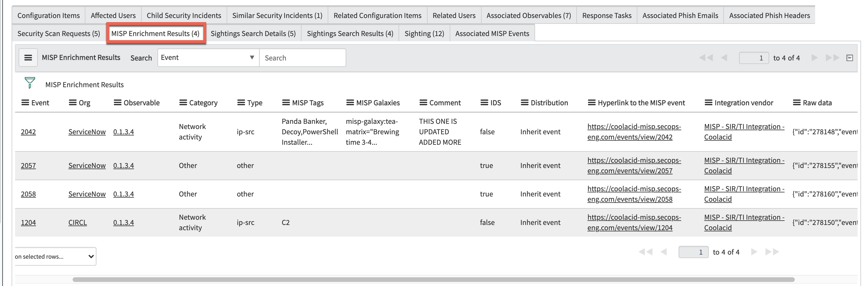Open the actions on selected rows dropdown
Image resolution: width=868 pixels, height=286 pixels.
(55, 256)
